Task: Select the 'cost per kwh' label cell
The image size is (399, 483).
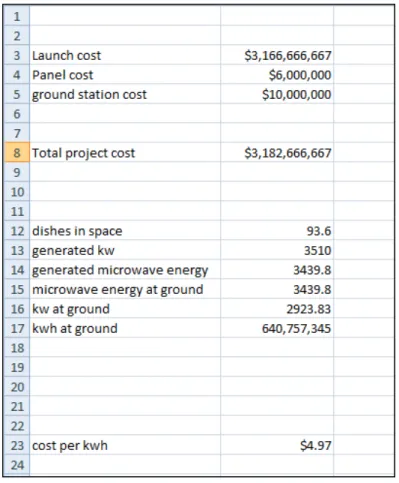Action: (x=125, y=445)
